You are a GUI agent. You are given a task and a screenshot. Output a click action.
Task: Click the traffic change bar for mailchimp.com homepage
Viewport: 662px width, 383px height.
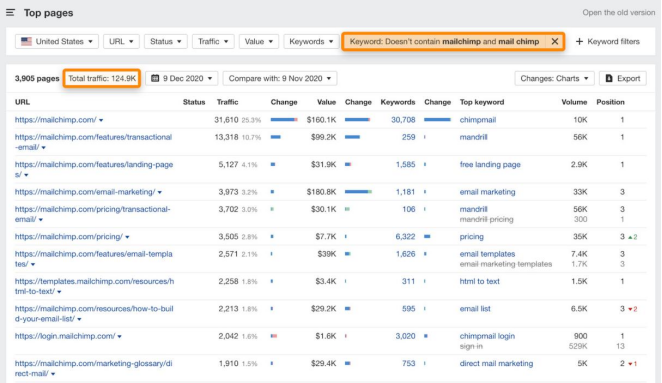(284, 120)
